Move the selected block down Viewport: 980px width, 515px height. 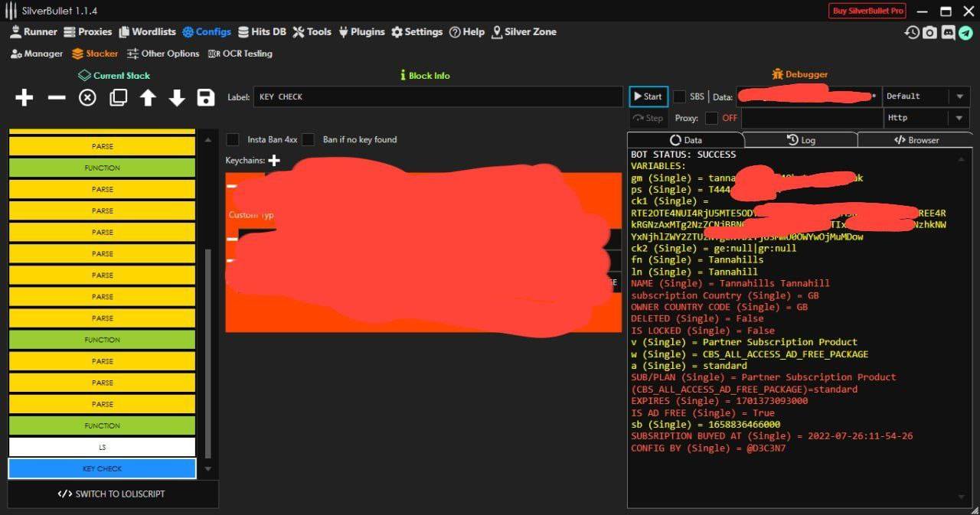click(x=177, y=97)
